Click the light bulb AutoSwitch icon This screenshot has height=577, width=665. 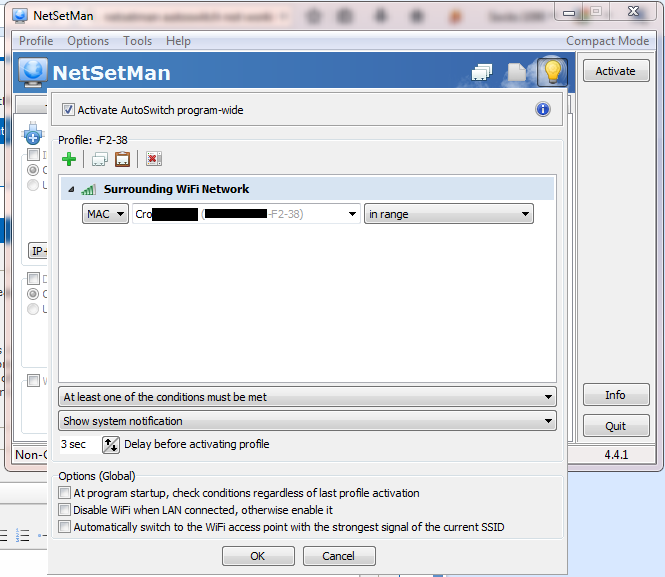pyautogui.click(x=552, y=72)
